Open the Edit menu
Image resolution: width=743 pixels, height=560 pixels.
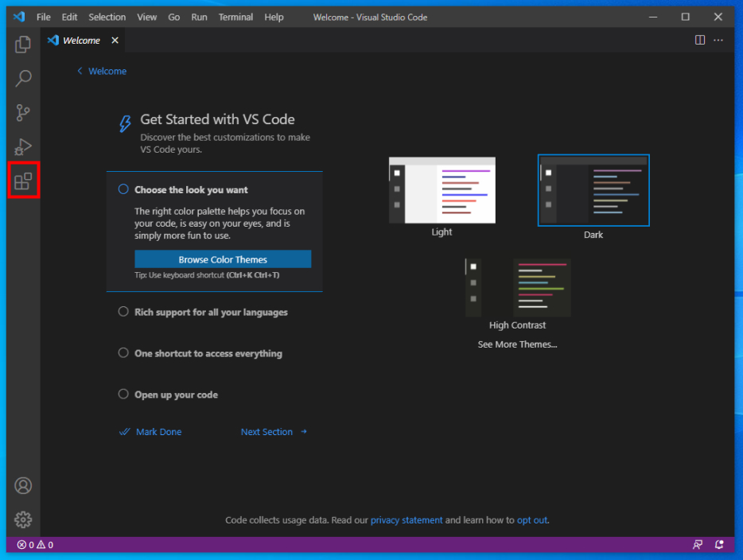point(69,17)
